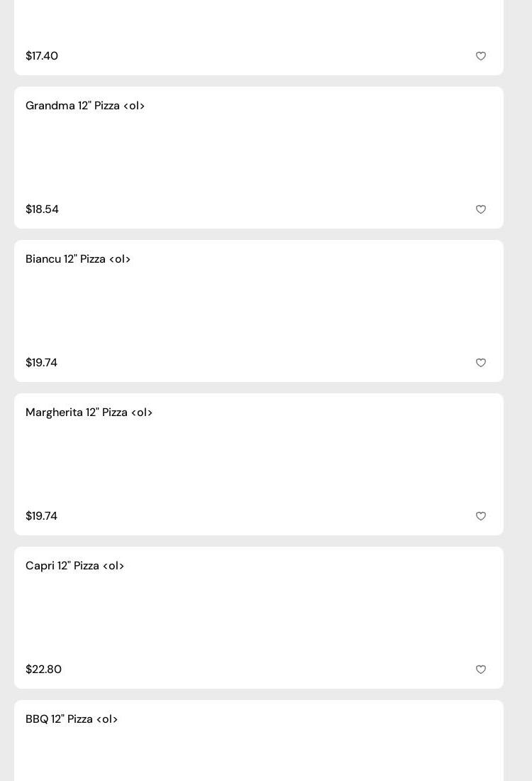This screenshot has height=781, width=532.
Task: Click the $17.40 price label
Action: 42,56
